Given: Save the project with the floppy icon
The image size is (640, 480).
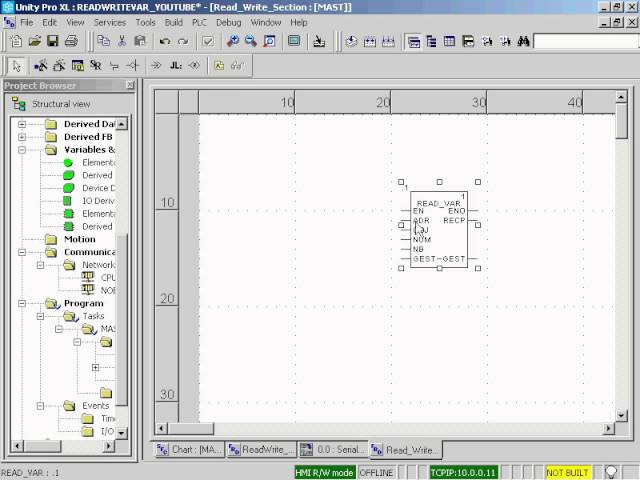Looking at the screenshot, I should pyautogui.click(x=53, y=41).
